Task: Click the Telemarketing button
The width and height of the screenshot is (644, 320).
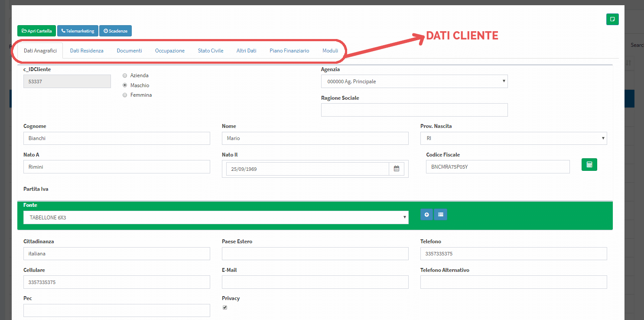Action: coord(78,31)
